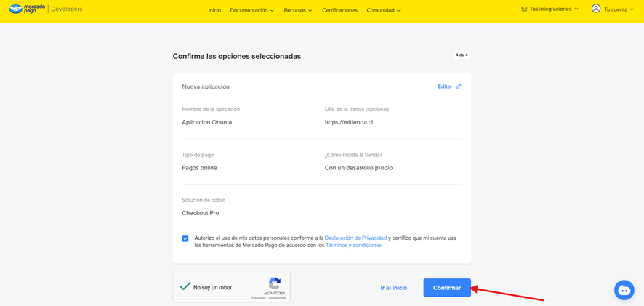644x306 pixels.
Task: Click the Developers header label
Action: tap(67, 9)
